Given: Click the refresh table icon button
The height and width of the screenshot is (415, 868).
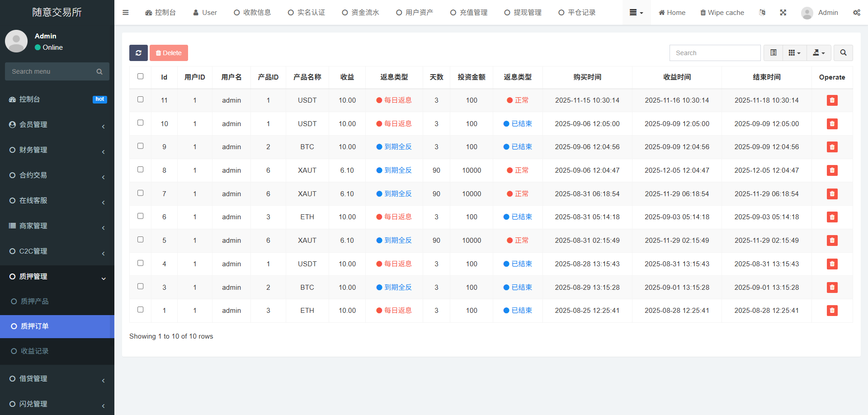Looking at the screenshot, I should 138,53.
